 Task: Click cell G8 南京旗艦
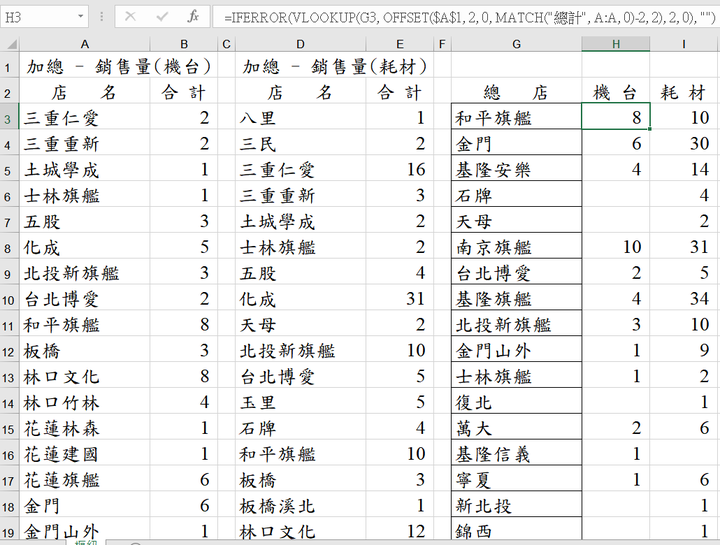coord(517,248)
